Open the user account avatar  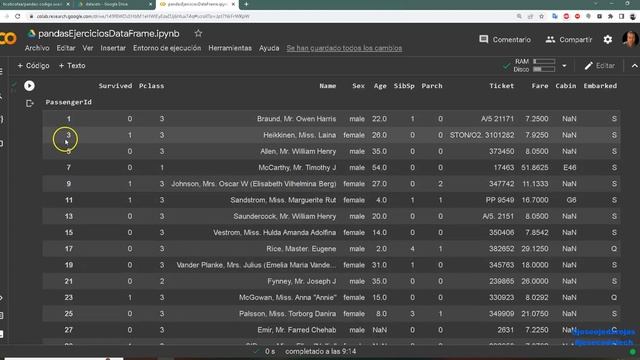(630, 39)
